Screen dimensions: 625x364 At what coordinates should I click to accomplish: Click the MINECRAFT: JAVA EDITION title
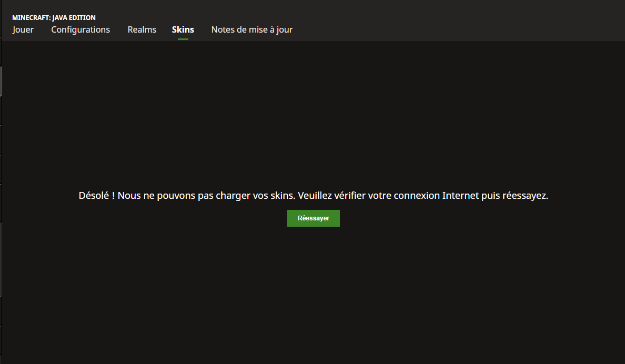point(54,17)
